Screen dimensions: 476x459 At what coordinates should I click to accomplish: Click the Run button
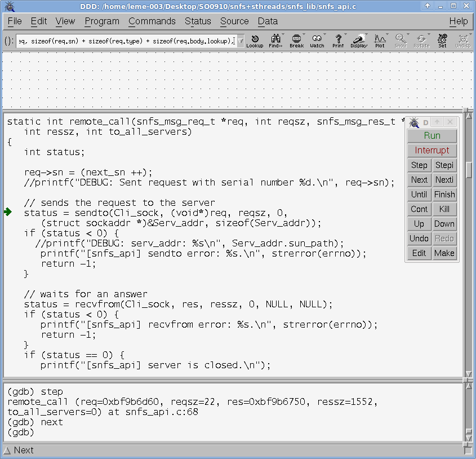(x=432, y=135)
